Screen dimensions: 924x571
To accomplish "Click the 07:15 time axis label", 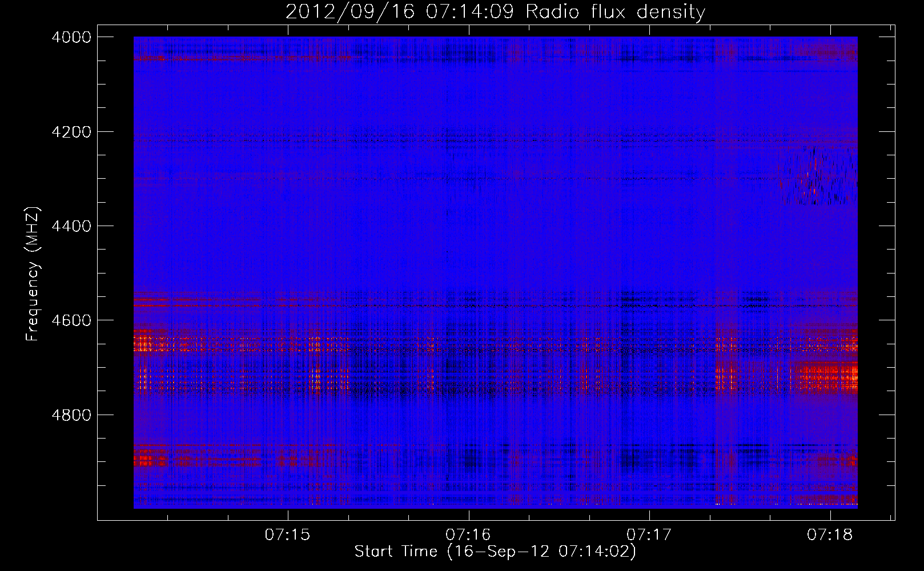I will tap(287, 534).
